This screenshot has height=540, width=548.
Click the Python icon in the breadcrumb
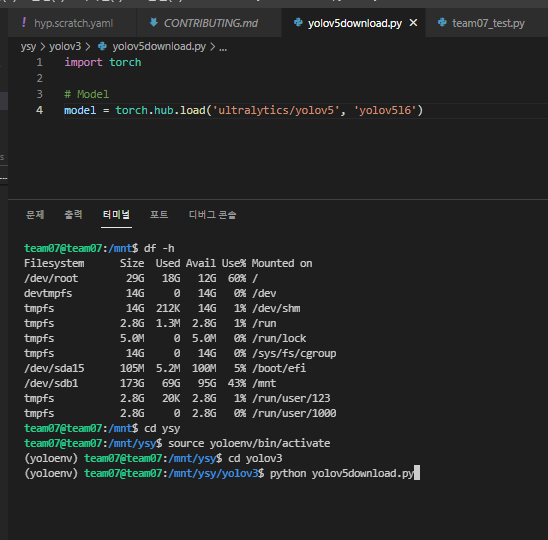coord(102,46)
